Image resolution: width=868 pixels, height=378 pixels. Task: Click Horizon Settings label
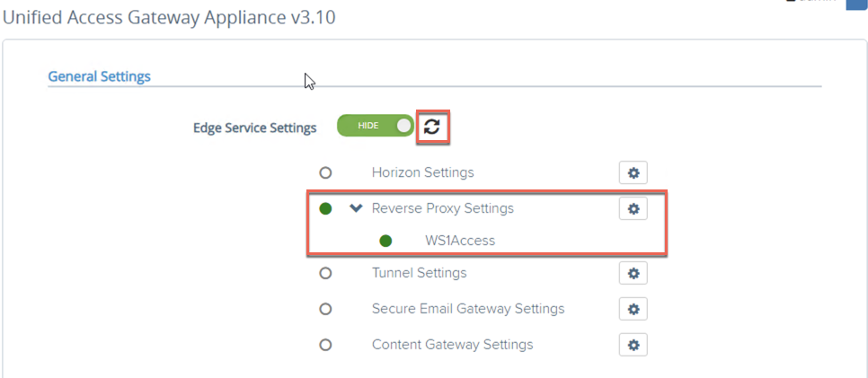coord(423,172)
